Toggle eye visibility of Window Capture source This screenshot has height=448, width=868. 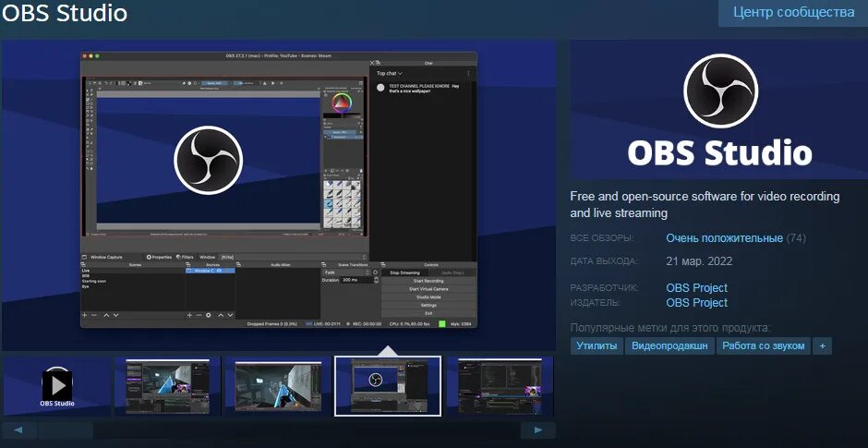click(x=219, y=271)
